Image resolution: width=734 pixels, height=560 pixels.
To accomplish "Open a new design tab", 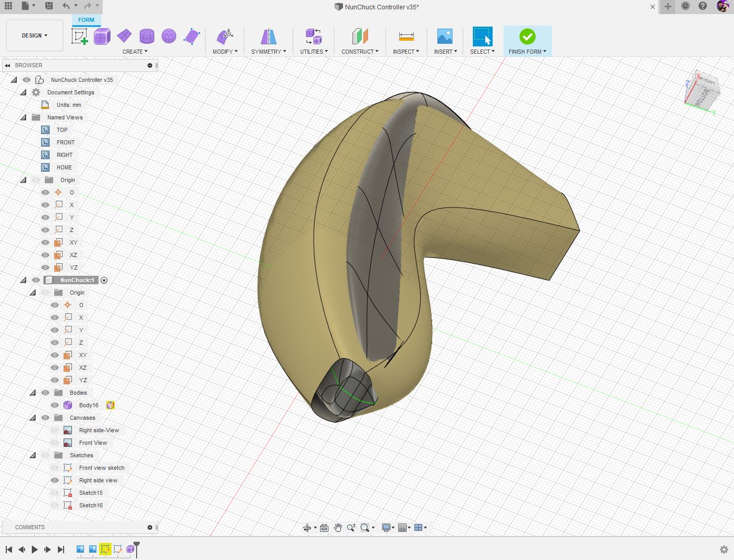I will click(x=668, y=7).
